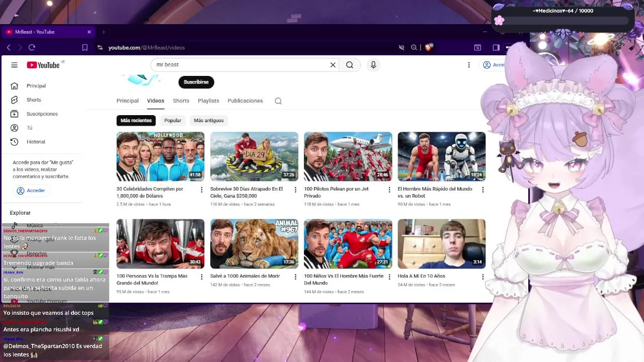Click the YouTube logo
This screenshot has width=644, height=362.
point(43,65)
